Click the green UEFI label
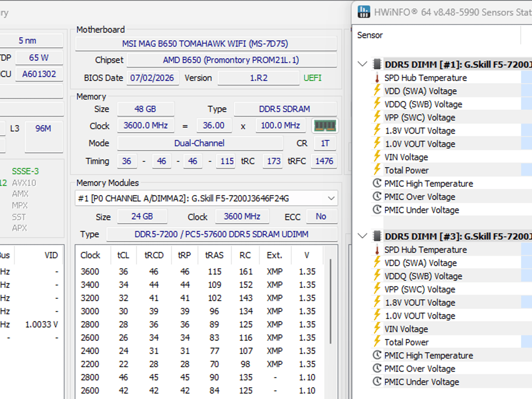 pyautogui.click(x=312, y=78)
